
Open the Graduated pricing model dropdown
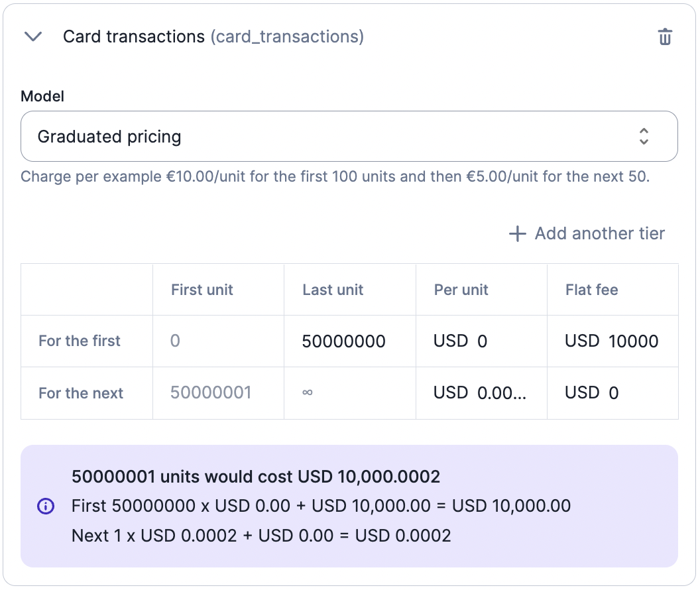[x=349, y=137]
